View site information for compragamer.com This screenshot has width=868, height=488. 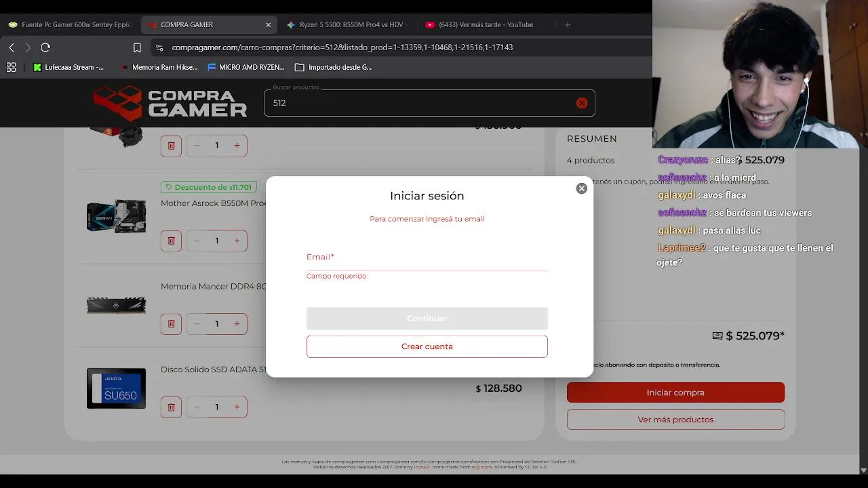click(x=159, y=47)
